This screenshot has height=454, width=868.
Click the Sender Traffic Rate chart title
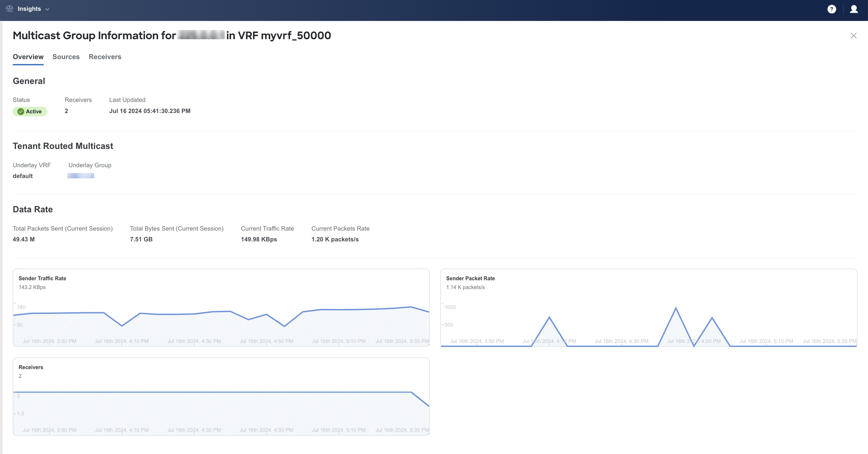click(x=42, y=278)
